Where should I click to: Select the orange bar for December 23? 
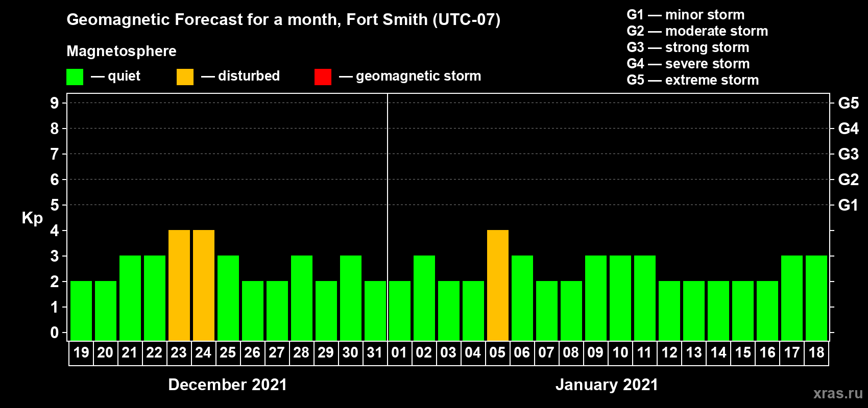point(179,286)
